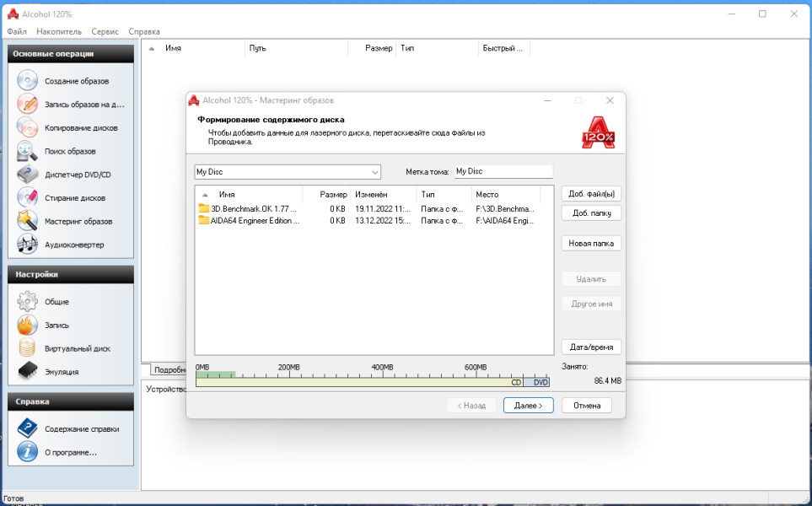Screen dimensions: 812x506
Task: Open the Создание образов disc icon
Action: (x=28, y=80)
